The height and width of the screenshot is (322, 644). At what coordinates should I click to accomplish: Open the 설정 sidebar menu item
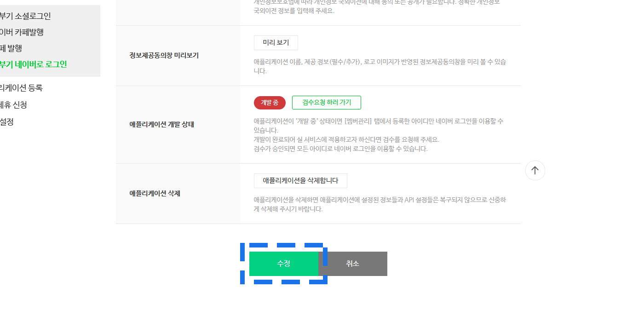click(7, 122)
